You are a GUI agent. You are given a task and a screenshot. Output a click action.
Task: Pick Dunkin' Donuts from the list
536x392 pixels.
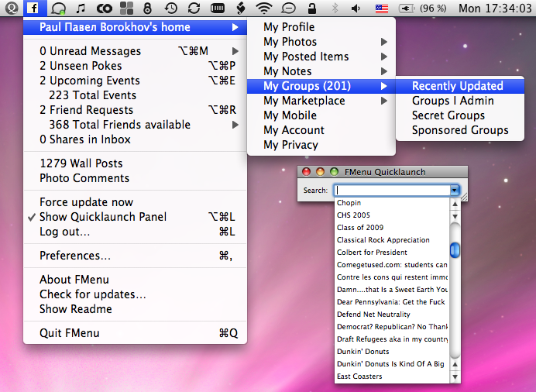392,352
